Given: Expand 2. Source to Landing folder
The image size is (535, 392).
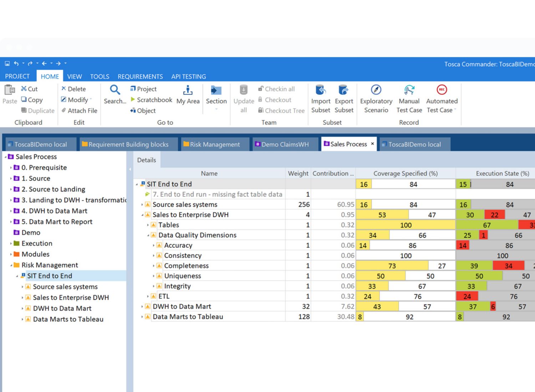Looking at the screenshot, I should point(11,189).
